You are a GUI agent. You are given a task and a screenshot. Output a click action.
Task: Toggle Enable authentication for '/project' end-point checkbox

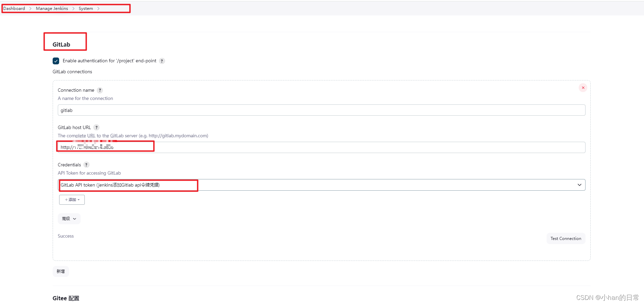(x=56, y=61)
